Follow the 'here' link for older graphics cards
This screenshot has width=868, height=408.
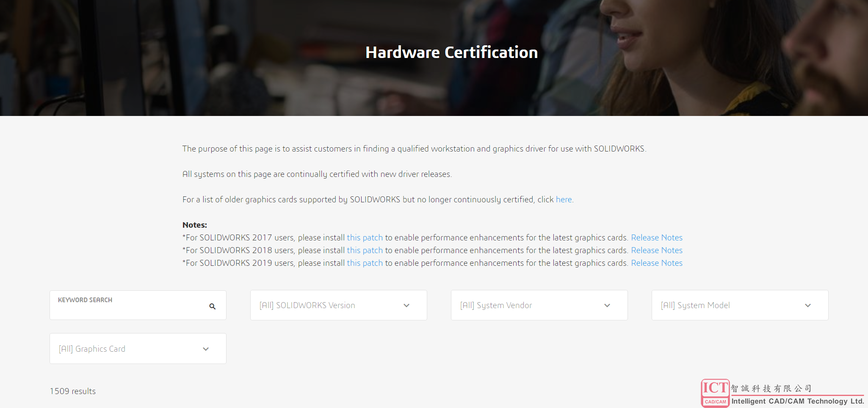click(564, 199)
